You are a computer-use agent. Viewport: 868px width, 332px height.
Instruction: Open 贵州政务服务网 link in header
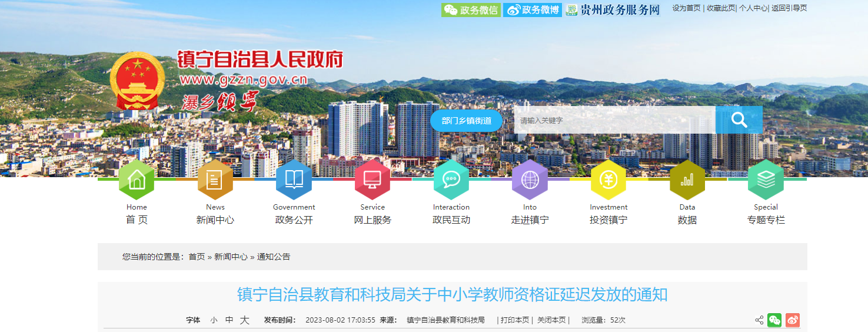click(613, 10)
